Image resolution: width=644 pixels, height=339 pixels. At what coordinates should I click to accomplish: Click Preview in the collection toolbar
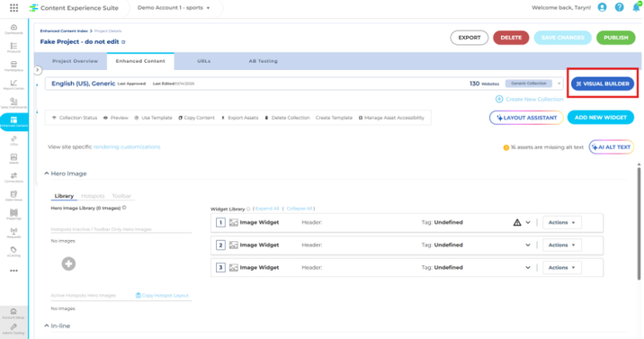click(x=116, y=118)
